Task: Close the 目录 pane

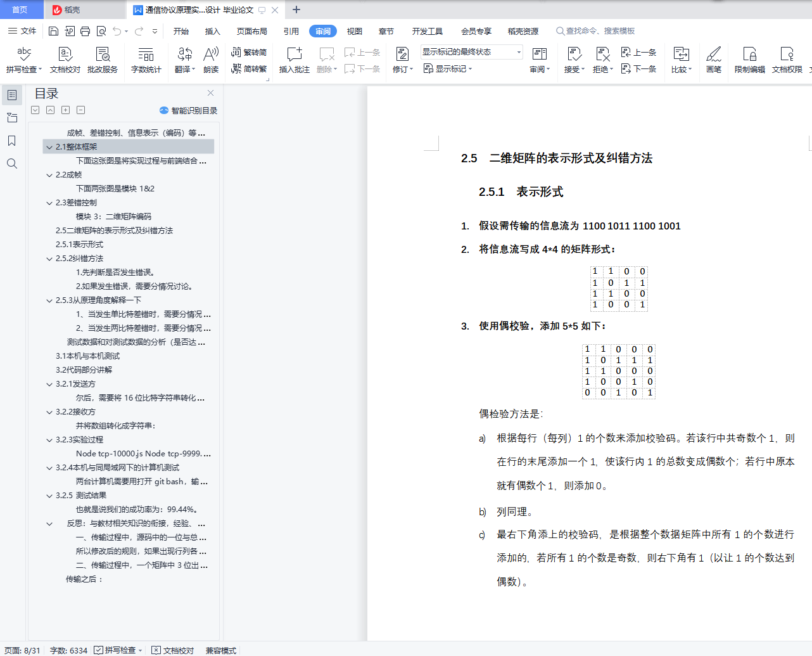Action: pos(210,93)
